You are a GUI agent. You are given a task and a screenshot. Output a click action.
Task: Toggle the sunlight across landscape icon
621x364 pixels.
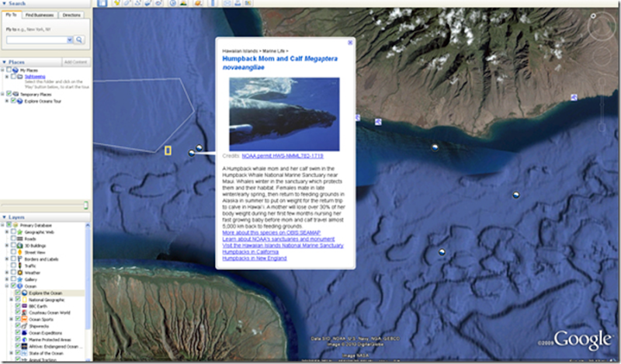click(x=183, y=3)
